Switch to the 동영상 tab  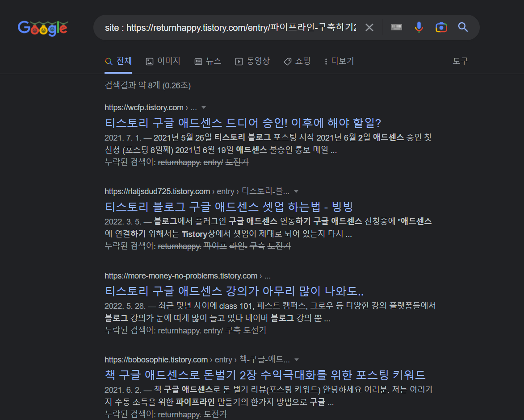point(252,61)
